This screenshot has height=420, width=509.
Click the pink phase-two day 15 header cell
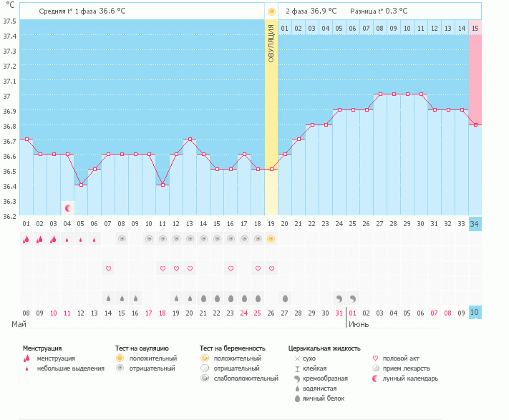pos(475,29)
